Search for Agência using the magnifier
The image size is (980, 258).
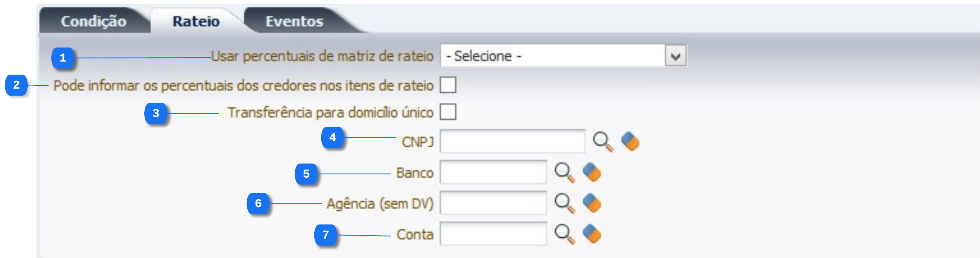click(x=564, y=203)
